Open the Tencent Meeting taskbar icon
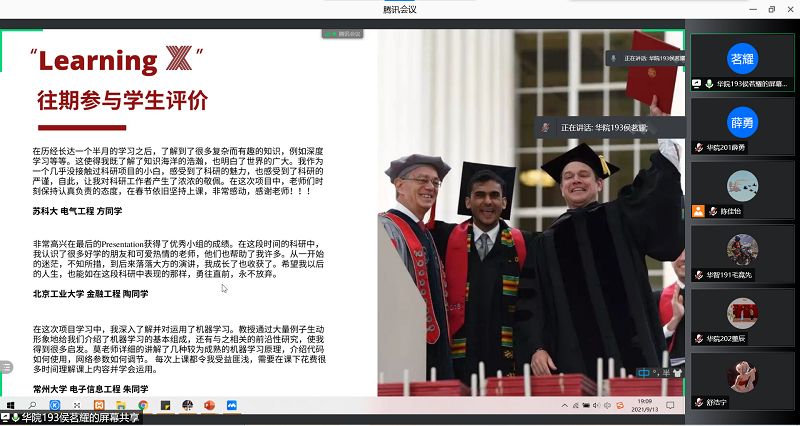This screenshot has width=800, height=426. pyautogui.click(x=232, y=406)
